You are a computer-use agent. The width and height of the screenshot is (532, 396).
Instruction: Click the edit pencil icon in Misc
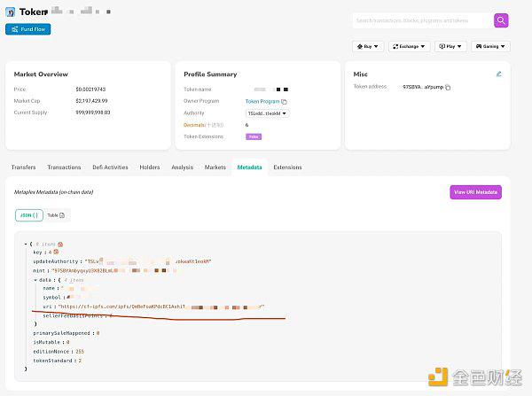click(498, 74)
